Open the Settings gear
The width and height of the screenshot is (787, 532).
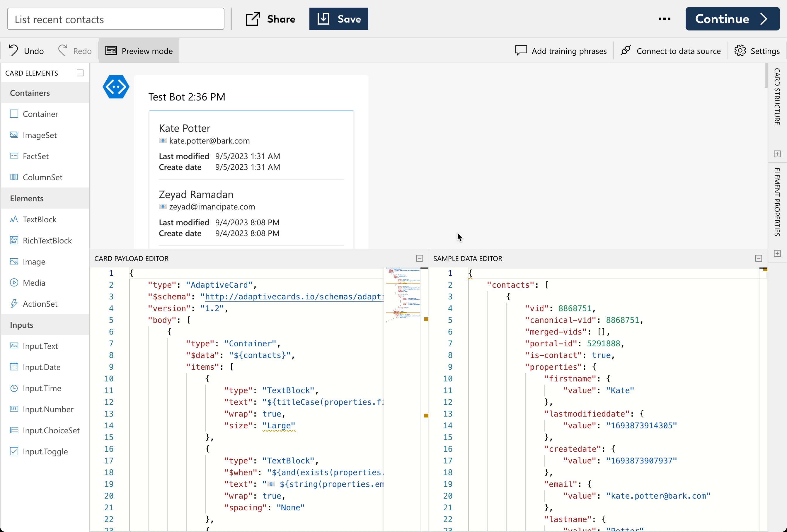(x=757, y=51)
